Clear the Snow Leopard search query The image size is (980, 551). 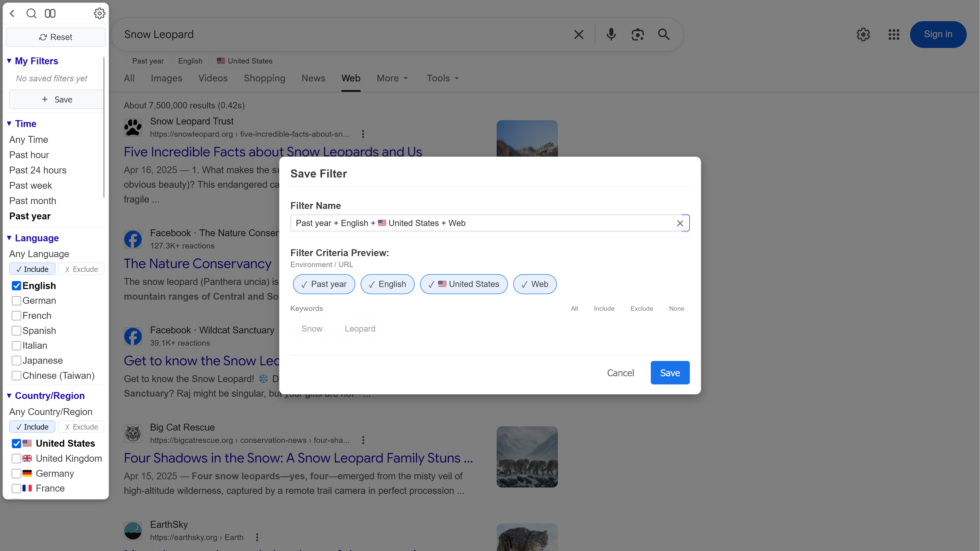click(x=579, y=34)
